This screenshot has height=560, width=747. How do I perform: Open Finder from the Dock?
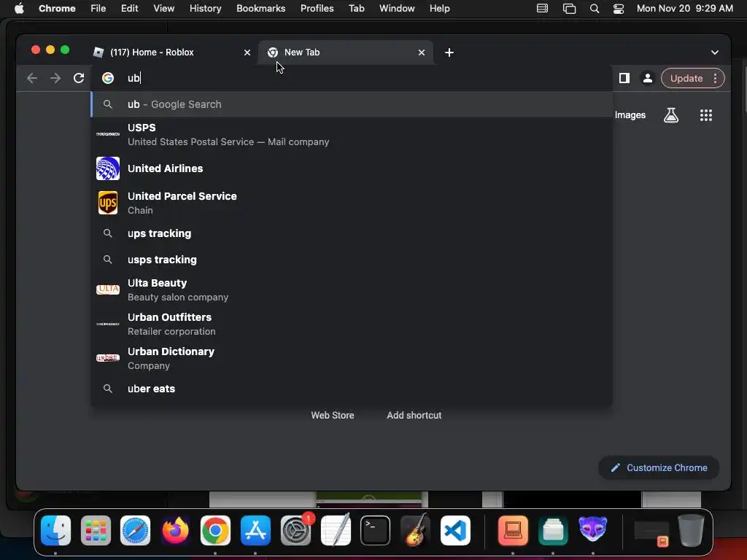pyautogui.click(x=55, y=531)
